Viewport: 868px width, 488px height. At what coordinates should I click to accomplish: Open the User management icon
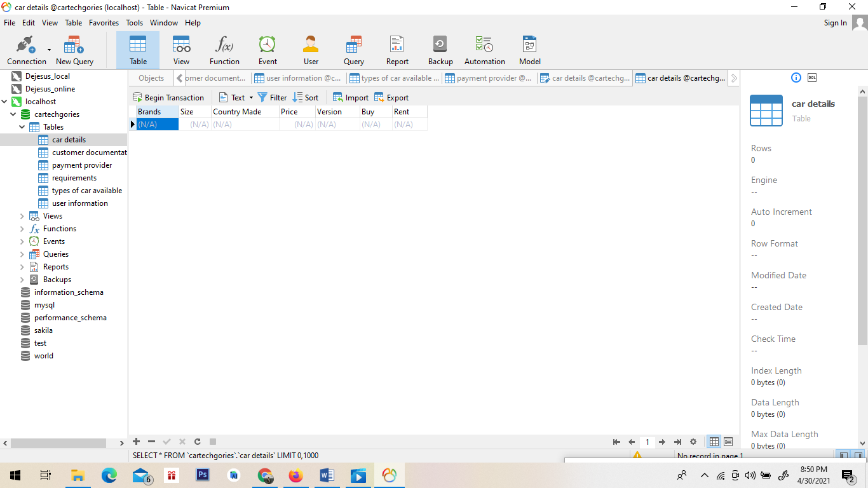tap(311, 50)
